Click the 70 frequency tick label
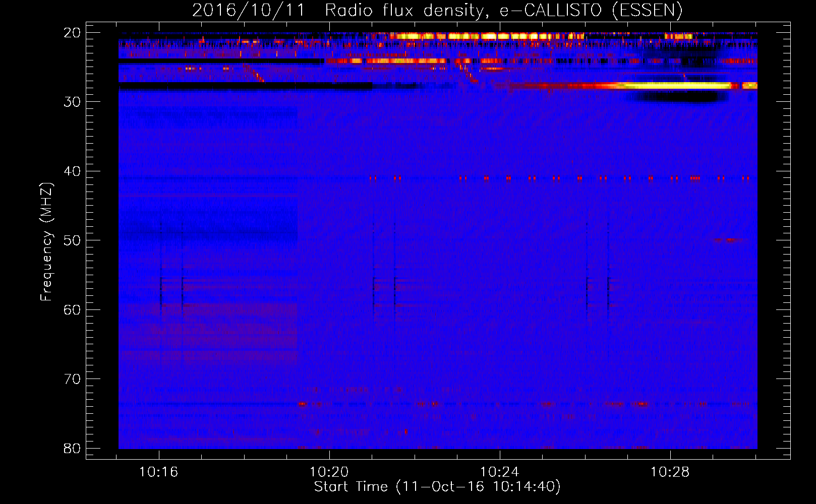The image size is (816, 504). [x=72, y=379]
